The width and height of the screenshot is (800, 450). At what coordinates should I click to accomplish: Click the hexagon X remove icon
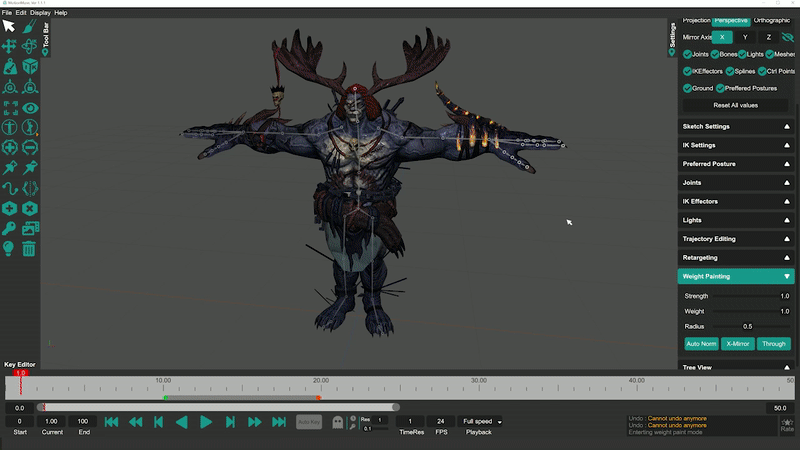[30, 208]
